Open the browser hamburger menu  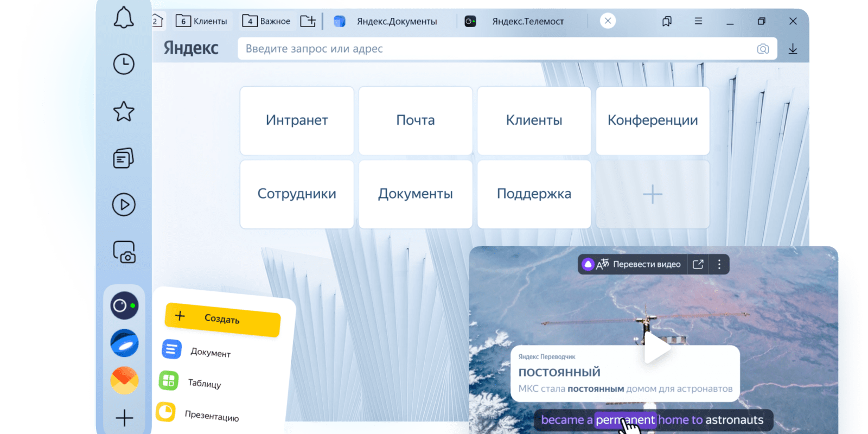698,21
